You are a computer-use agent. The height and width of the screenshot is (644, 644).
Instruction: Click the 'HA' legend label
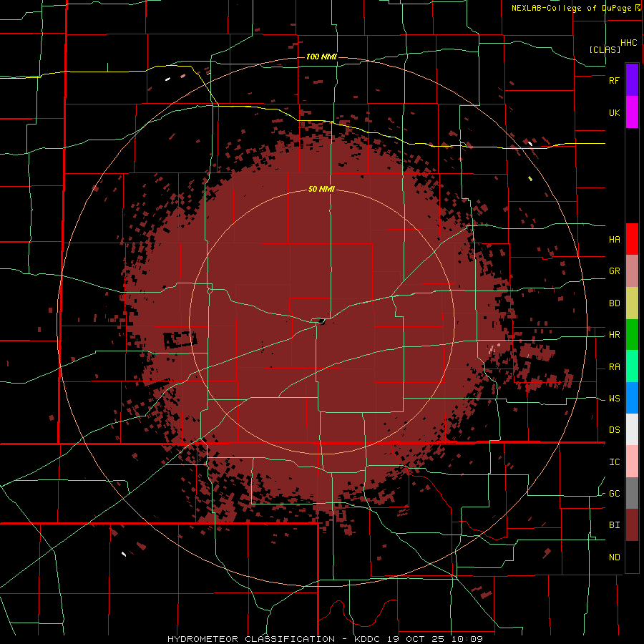point(614,239)
